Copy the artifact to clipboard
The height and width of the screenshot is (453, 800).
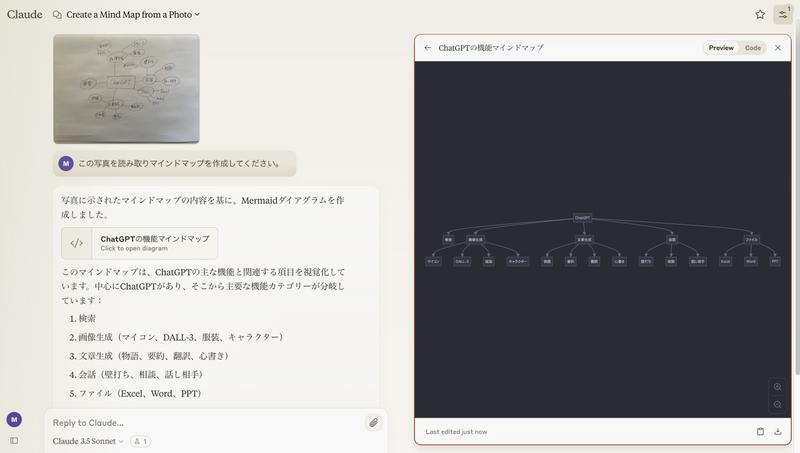(x=760, y=432)
